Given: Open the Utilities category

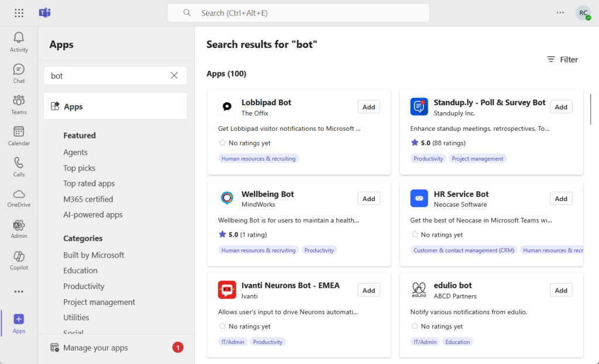Looking at the screenshot, I should click(76, 317).
